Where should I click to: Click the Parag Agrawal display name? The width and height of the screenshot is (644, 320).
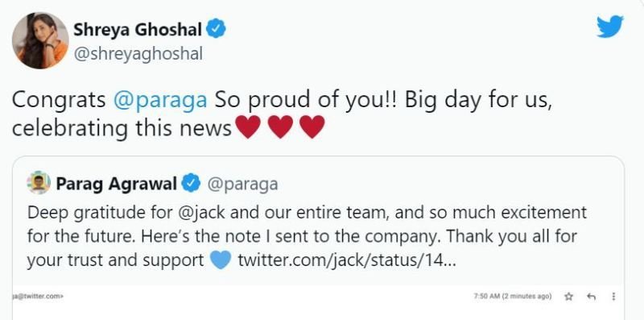click(x=116, y=184)
